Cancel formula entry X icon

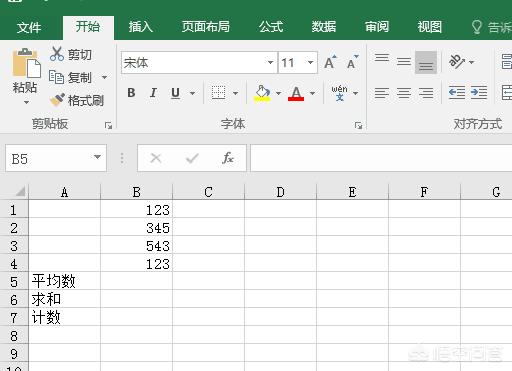(x=156, y=158)
